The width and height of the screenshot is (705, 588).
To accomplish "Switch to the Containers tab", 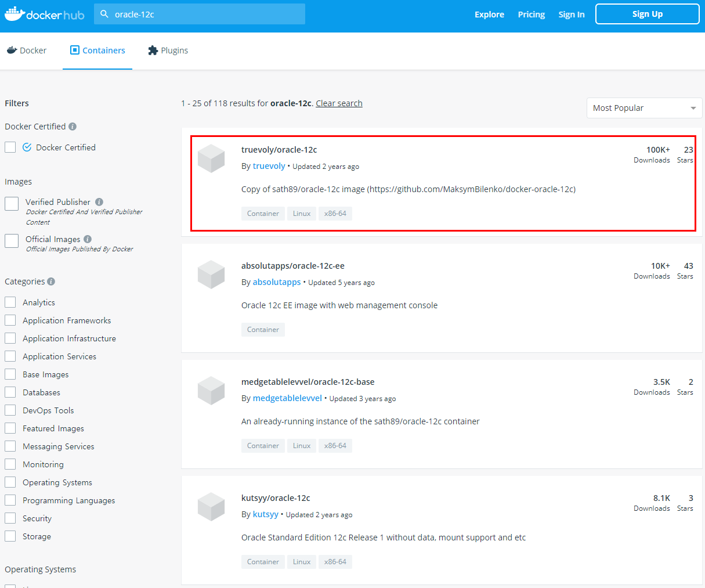I will pyautogui.click(x=97, y=50).
